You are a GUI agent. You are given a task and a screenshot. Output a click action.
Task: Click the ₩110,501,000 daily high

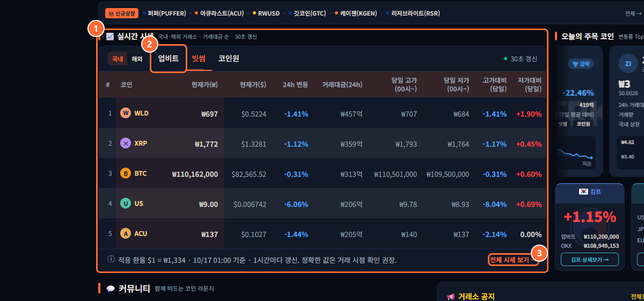coord(396,174)
